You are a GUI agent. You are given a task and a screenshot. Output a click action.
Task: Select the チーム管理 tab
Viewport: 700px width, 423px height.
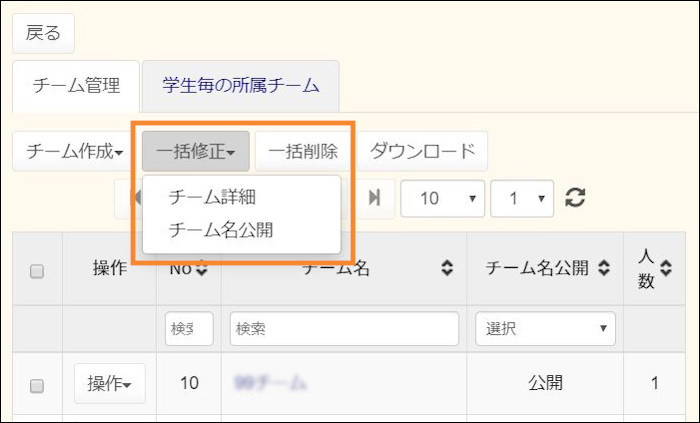tap(77, 86)
